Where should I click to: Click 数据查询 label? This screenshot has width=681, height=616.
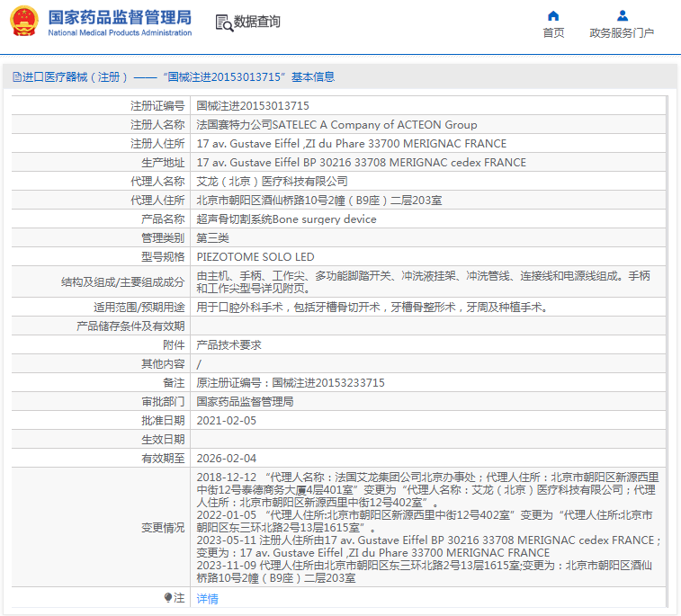click(x=256, y=22)
